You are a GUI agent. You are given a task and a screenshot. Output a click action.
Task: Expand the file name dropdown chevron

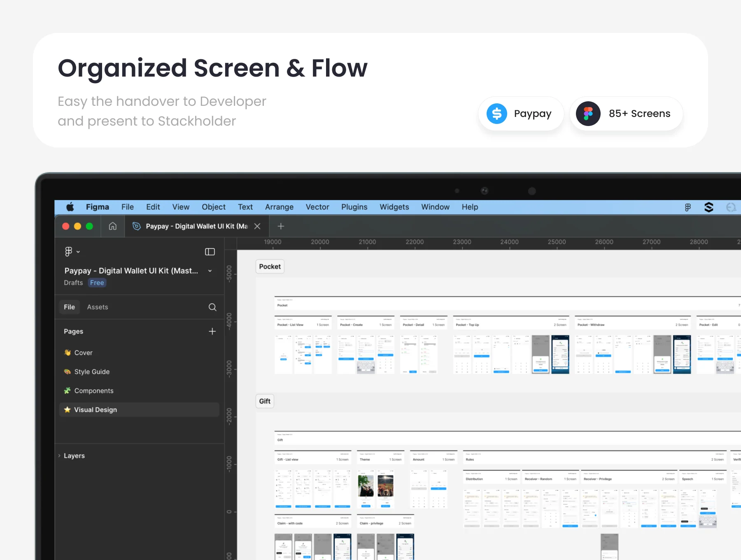pyautogui.click(x=210, y=271)
